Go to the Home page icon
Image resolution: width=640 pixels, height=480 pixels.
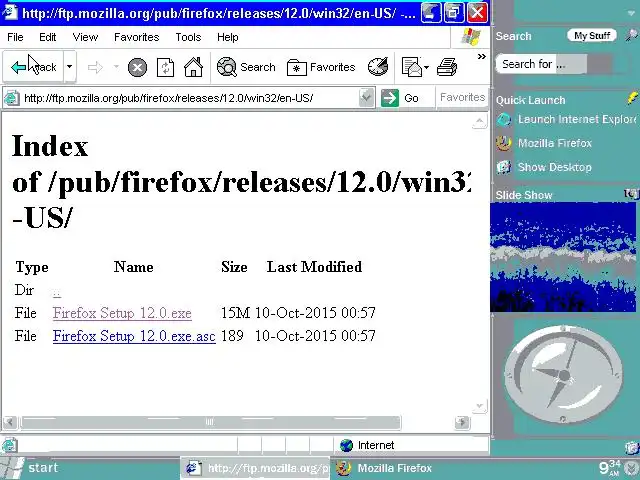tap(193, 67)
